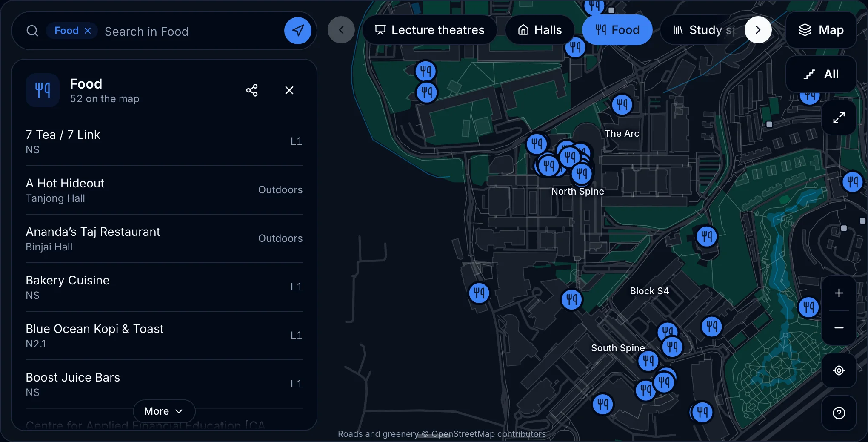Open the help question mark button
Image resolution: width=868 pixels, height=442 pixels.
tap(839, 413)
